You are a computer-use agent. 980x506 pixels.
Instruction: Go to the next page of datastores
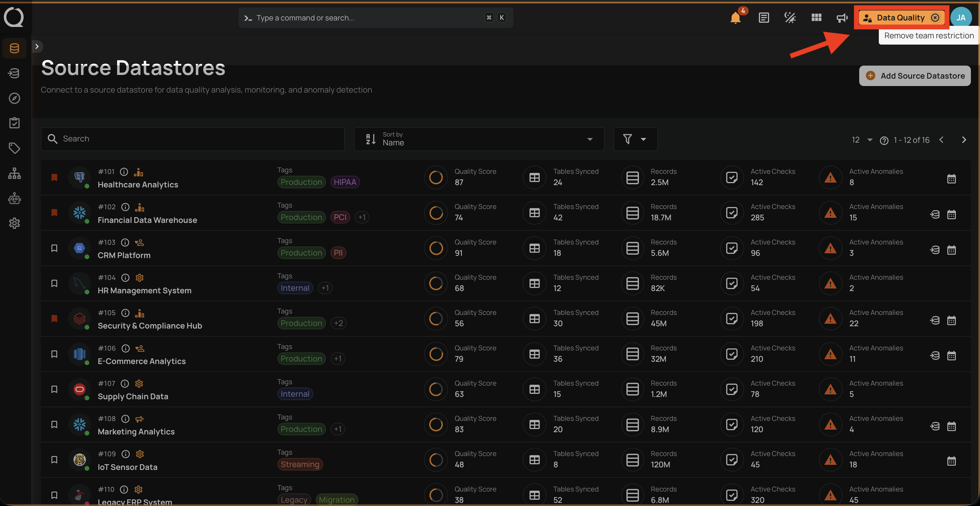point(964,140)
